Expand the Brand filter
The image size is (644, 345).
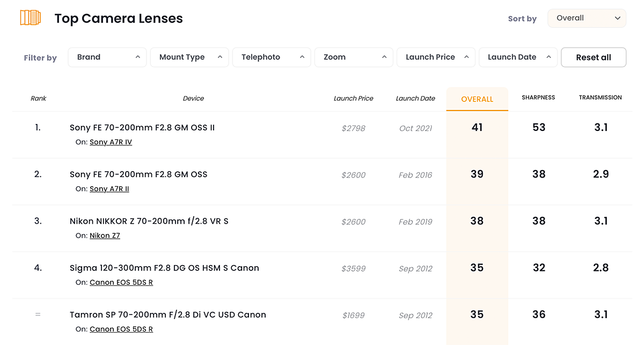[107, 57]
